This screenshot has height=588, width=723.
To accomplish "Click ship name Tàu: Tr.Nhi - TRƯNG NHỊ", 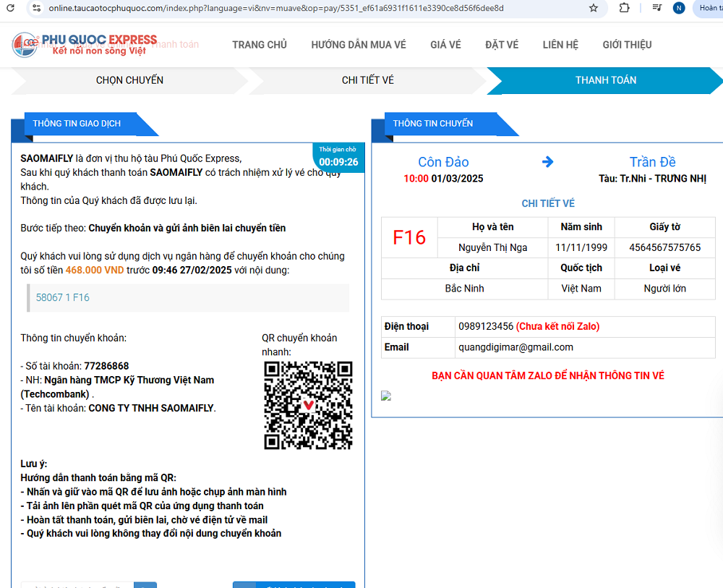I will [x=652, y=179].
